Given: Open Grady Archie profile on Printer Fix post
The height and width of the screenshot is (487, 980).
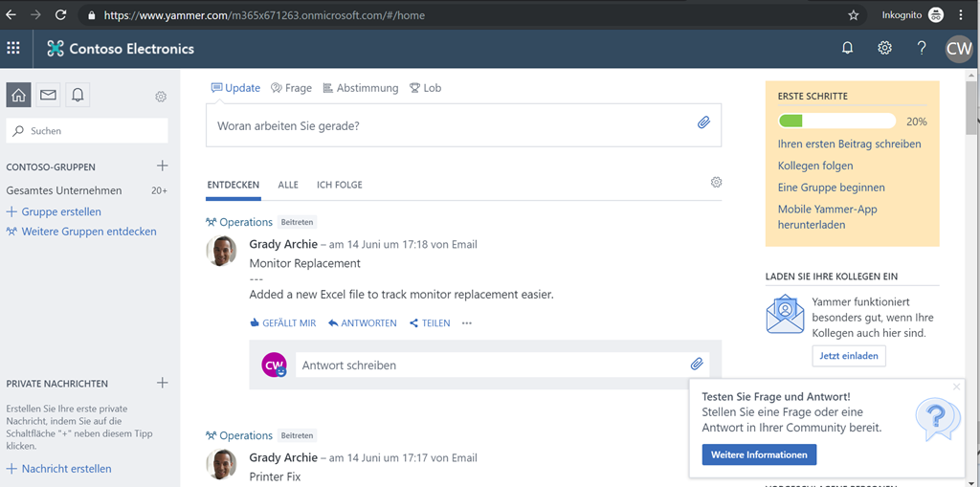Looking at the screenshot, I should coord(283,457).
